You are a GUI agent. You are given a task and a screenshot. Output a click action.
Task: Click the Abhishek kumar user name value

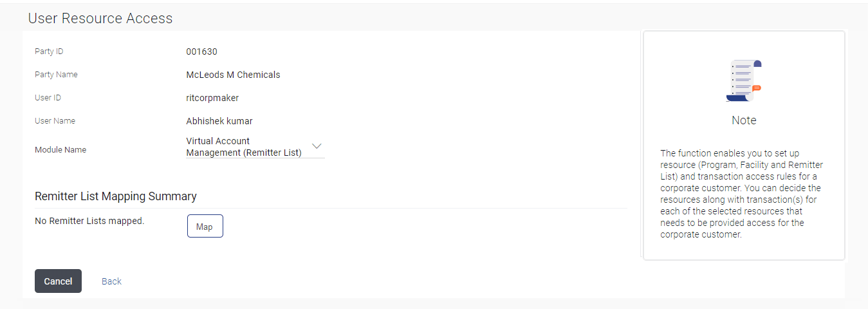coord(219,121)
